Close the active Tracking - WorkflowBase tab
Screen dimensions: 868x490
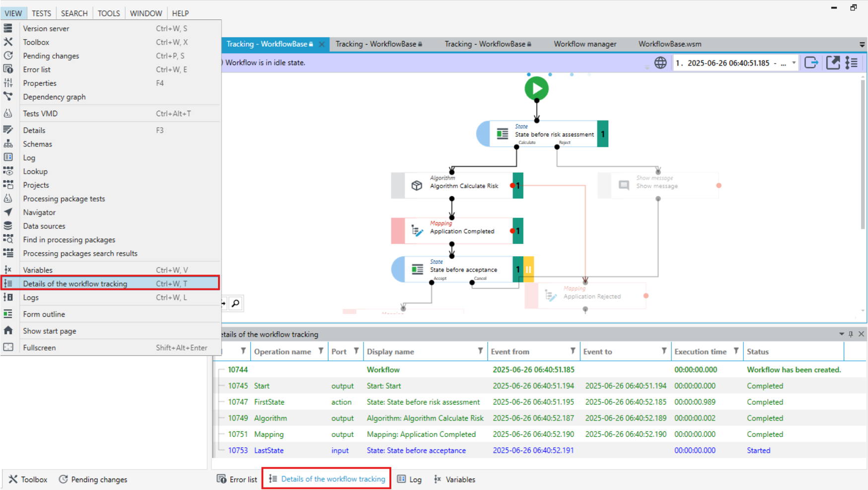click(322, 44)
